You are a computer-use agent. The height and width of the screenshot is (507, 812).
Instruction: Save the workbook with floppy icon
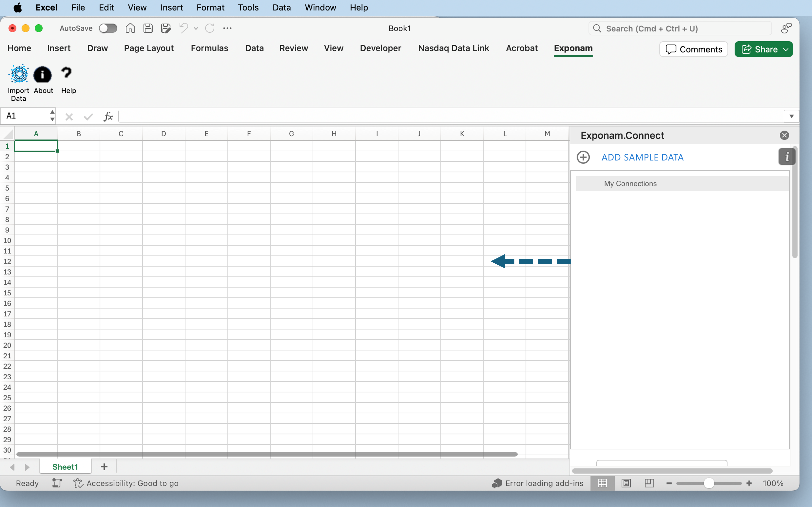coord(148,28)
